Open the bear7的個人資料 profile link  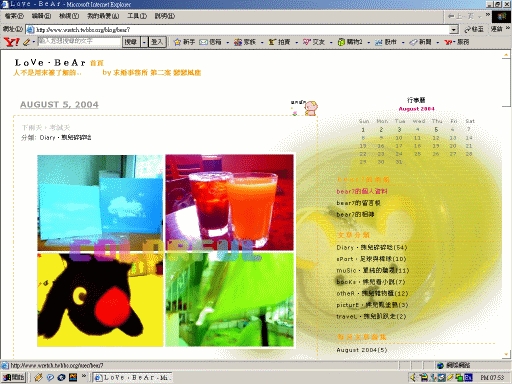click(x=362, y=191)
